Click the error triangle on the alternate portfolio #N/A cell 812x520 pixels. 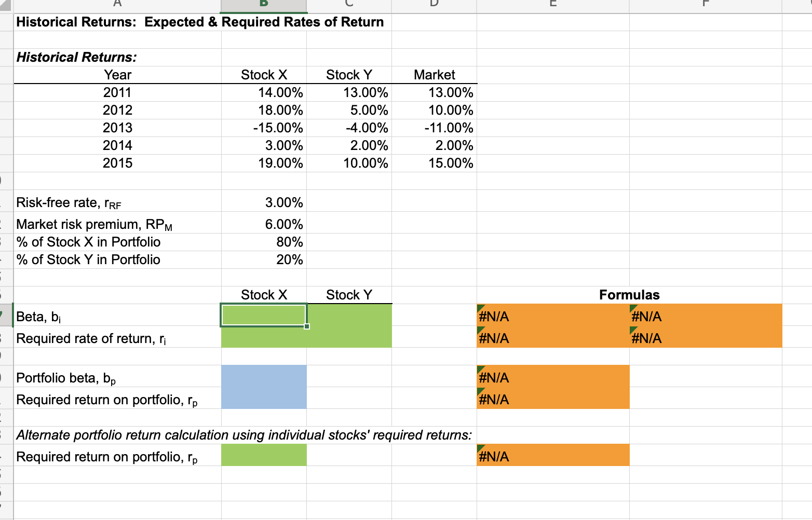480,449
